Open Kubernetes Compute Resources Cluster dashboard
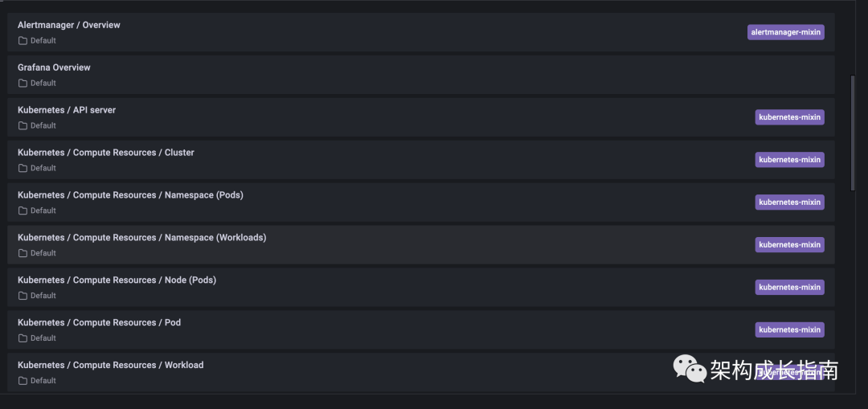Image resolution: width=868 pixels, height=409 pixels. [106, 153]
